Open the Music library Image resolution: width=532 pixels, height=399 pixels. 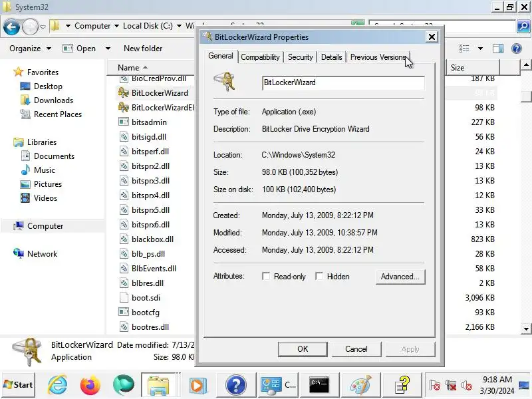(x=44, y=170)
